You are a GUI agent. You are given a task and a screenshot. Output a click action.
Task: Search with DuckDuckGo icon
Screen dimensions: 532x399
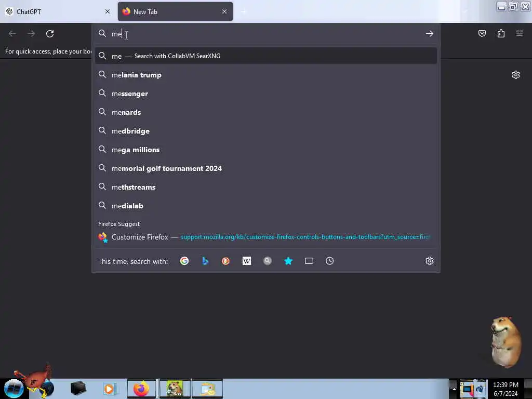pos(225,261)
